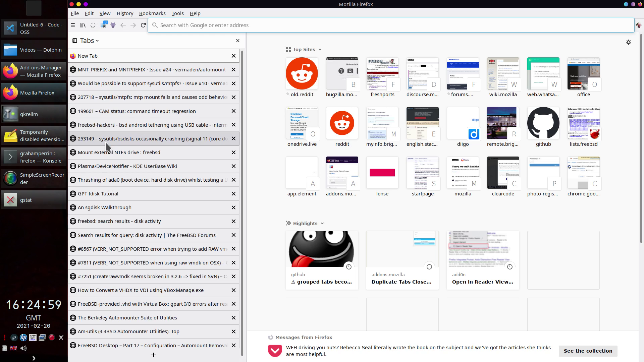Open the Library bookshelf icon
Image resolution: width=644 pixels, height=362 pixels.
pos(83,25)
